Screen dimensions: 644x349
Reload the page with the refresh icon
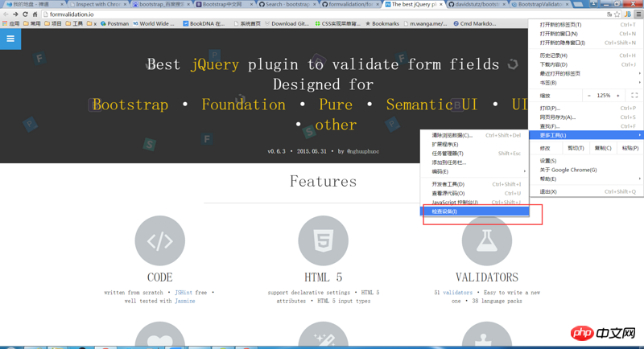pos(25,14)
